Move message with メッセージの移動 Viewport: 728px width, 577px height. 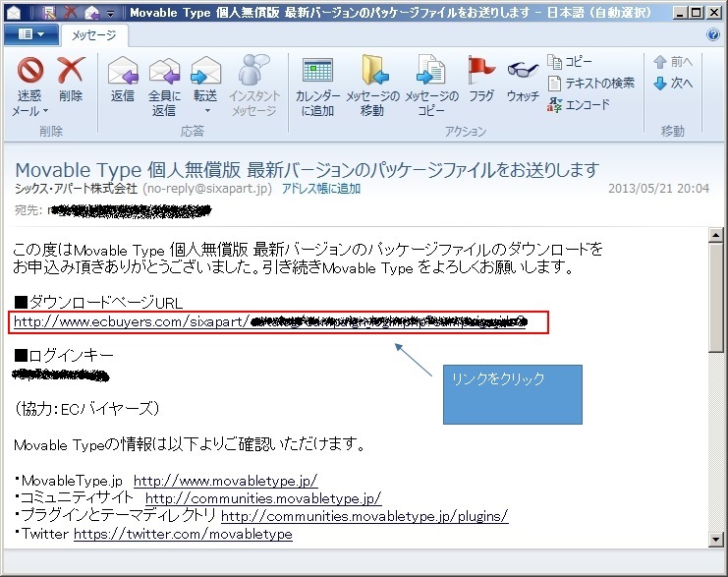pyautogui.click(x=372, y=86)
